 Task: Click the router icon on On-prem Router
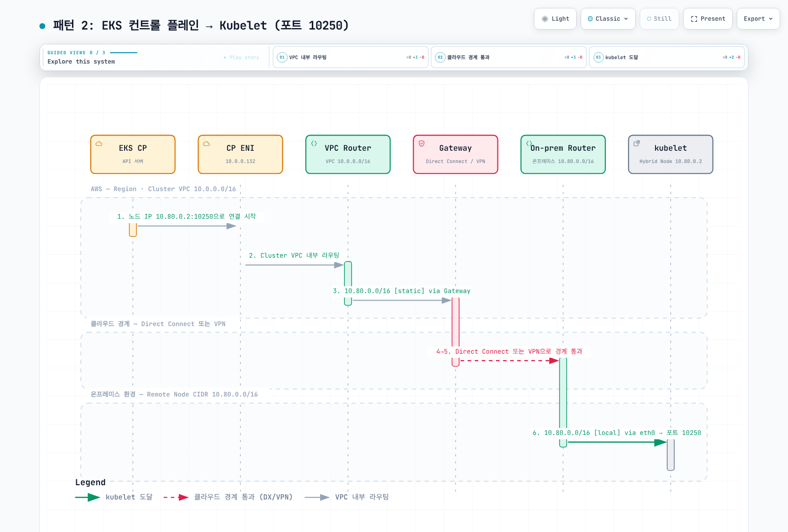529,144
